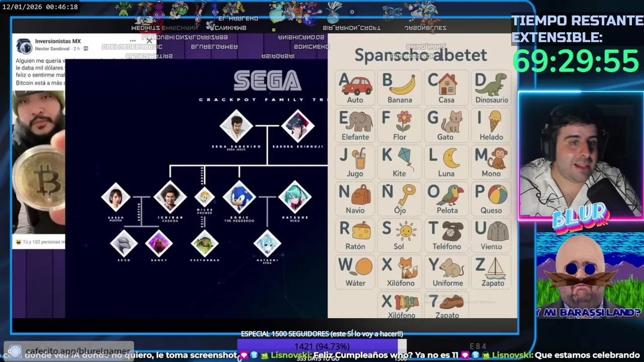
Task: Select the brown shoe number 7 tile
Action: [x=447, y=305]
